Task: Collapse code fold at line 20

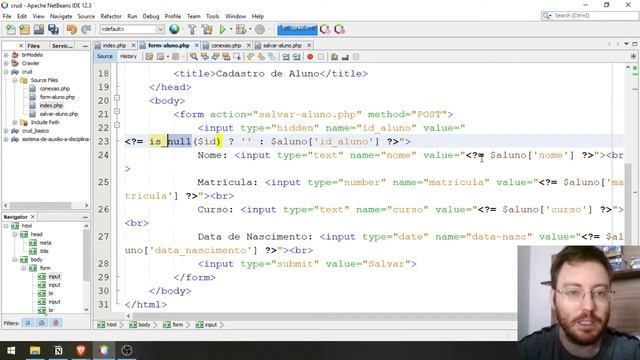Action: 117,98
